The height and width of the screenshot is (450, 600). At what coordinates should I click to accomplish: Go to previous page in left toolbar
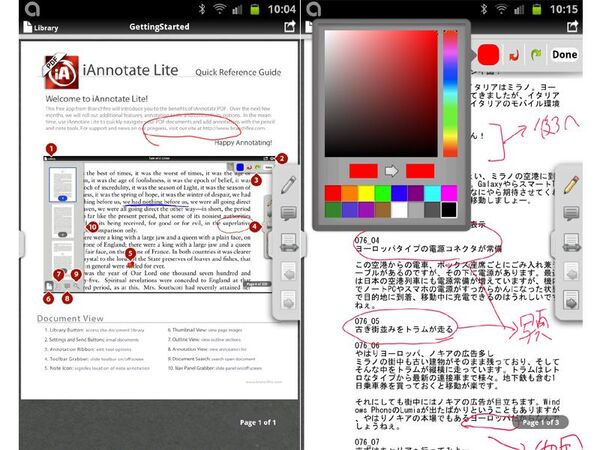pyautogui.click(x=289, y=271)
